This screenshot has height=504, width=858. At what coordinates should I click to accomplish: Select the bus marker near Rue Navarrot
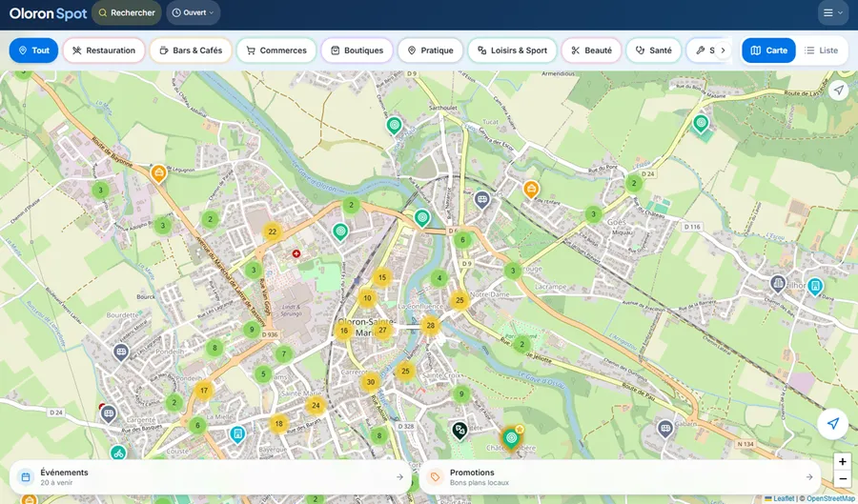click(x=481, y=200)
